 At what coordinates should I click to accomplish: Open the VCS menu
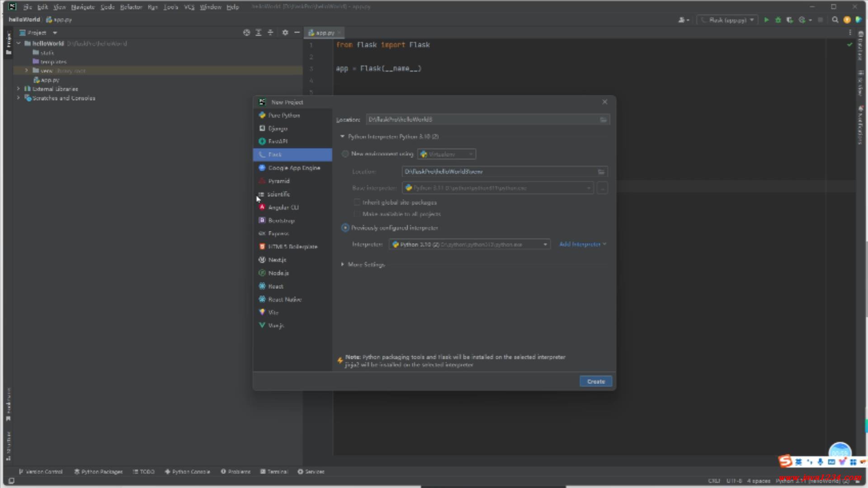click(189, 7)
